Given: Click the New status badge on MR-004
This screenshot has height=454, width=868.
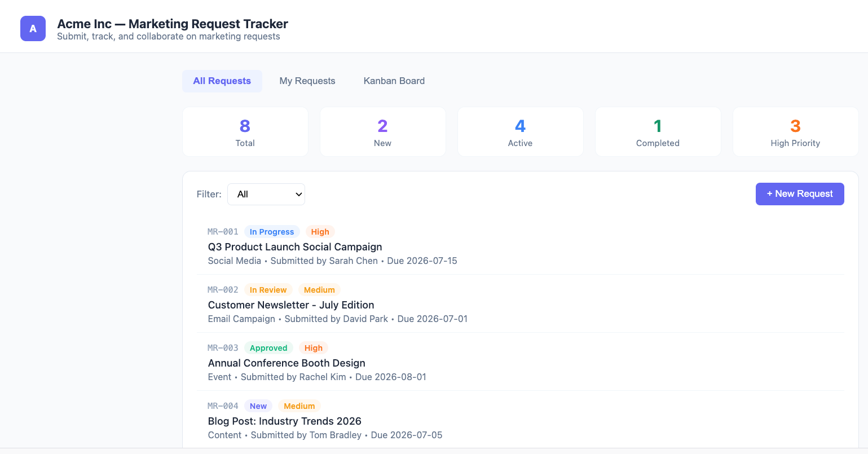Looking at the screenshot, I should [258, 406].
